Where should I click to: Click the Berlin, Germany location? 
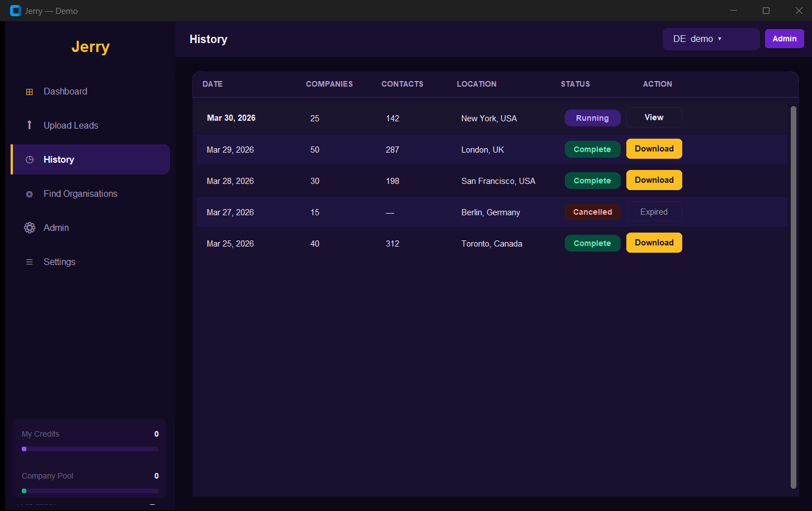click(x=490, y=212)
